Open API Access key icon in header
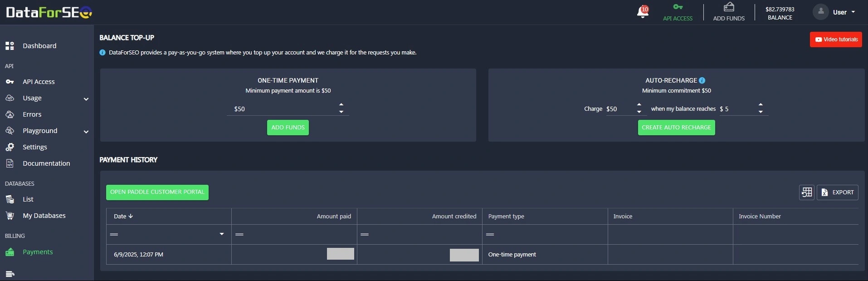868x281 pixels. 678,7
